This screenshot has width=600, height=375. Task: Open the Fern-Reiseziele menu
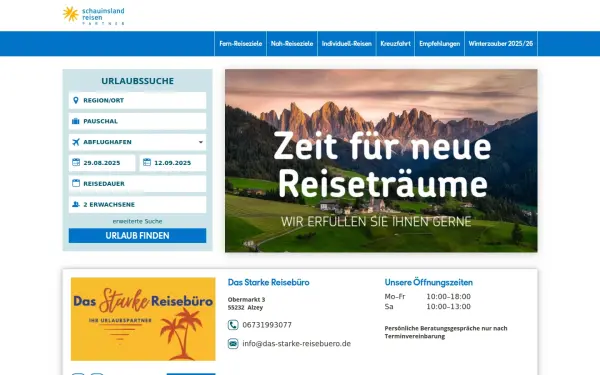(x=241, y=44)
